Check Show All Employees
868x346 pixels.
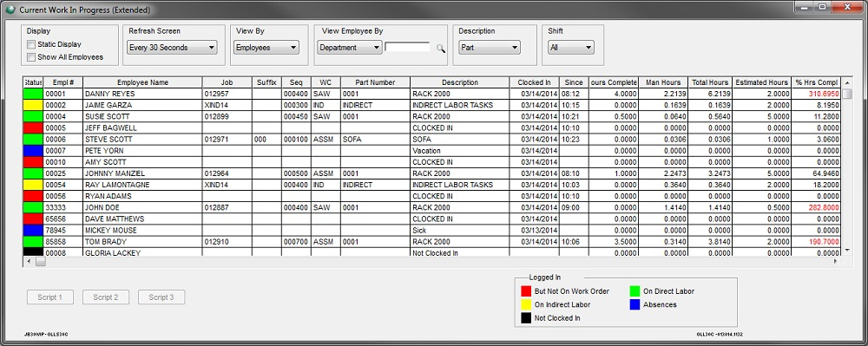click(x=31, y=57)
